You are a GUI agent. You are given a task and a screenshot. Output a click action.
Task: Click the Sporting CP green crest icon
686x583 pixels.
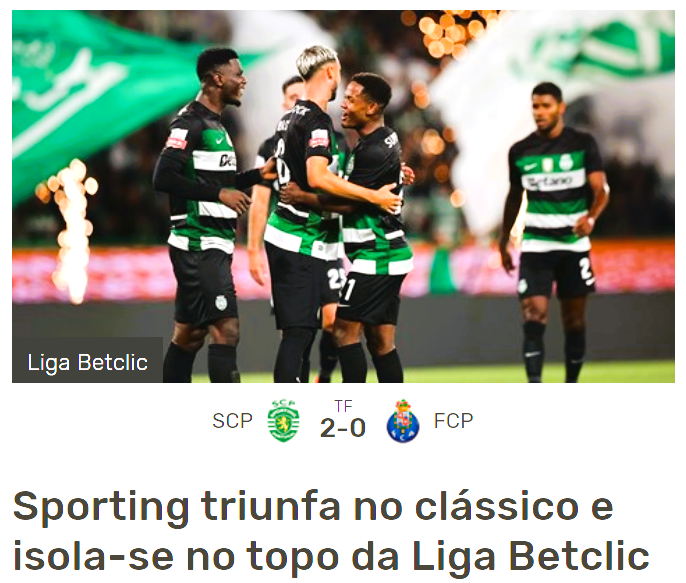pyautogui.click(x=283, y=420)
